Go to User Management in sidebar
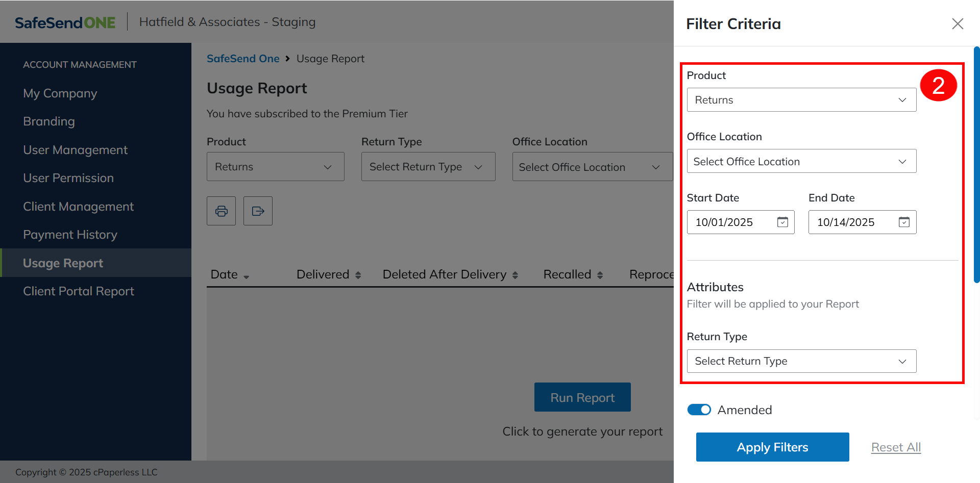Image resolution: width=980 pixels, height=483 pixels. click(75, 150)
